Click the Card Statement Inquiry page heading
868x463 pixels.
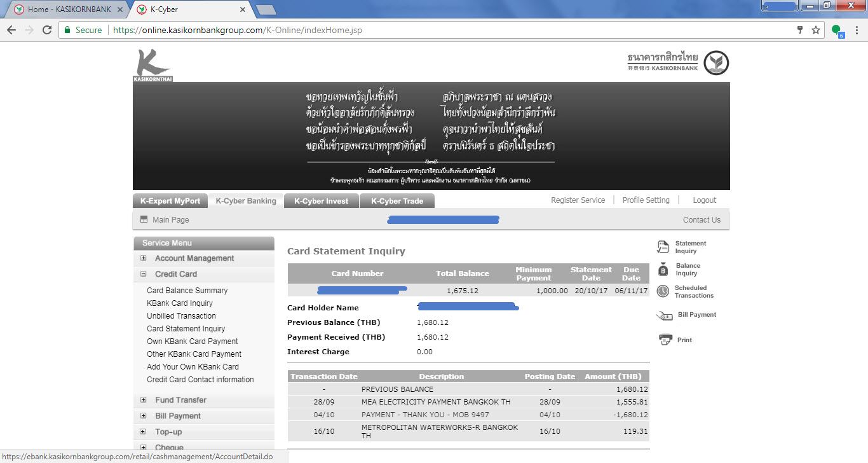(x=346, y=251)
